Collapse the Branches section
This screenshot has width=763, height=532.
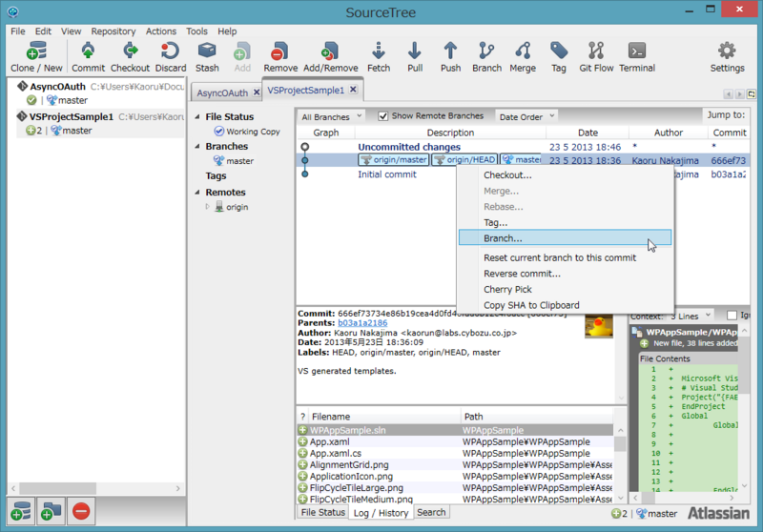coord(197,147)
